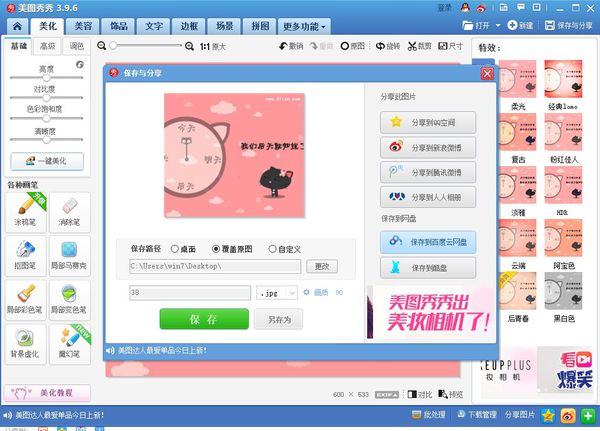600x431 pixels.
Task: Apply the 黑白色 effect thumbnail
Action: pyautogui.click(x=563, y=291)
